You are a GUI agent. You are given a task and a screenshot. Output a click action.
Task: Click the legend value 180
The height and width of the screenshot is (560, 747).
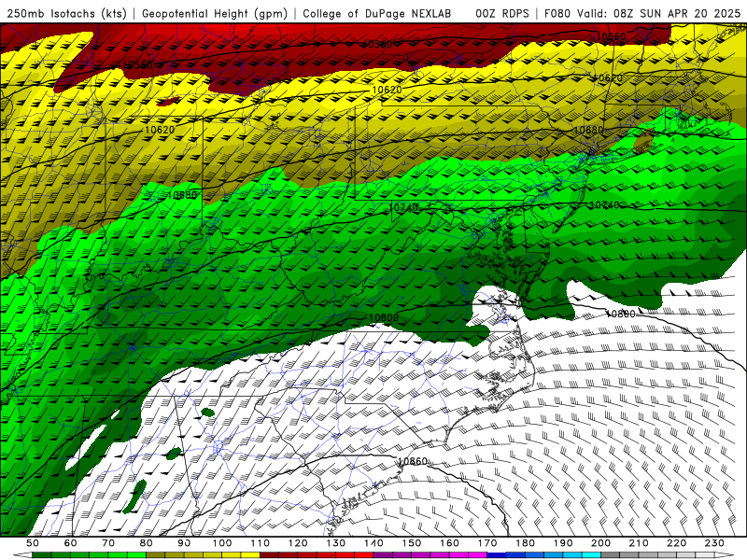coord(525,543)
